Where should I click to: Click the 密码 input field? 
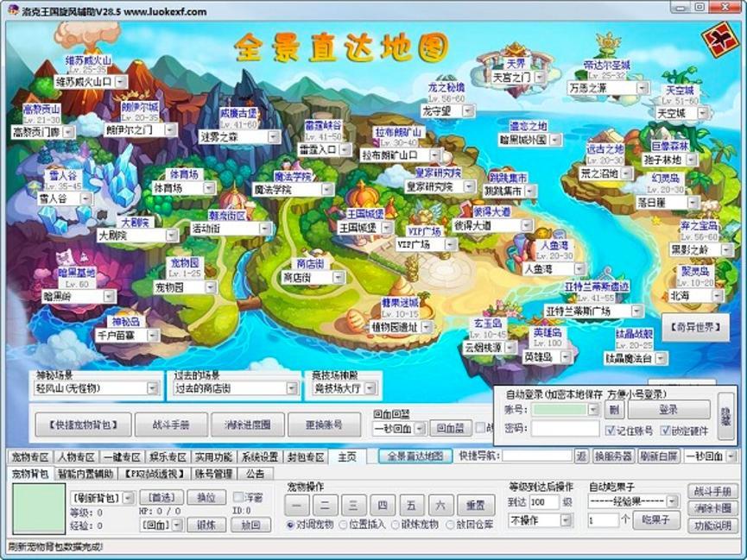566,429
